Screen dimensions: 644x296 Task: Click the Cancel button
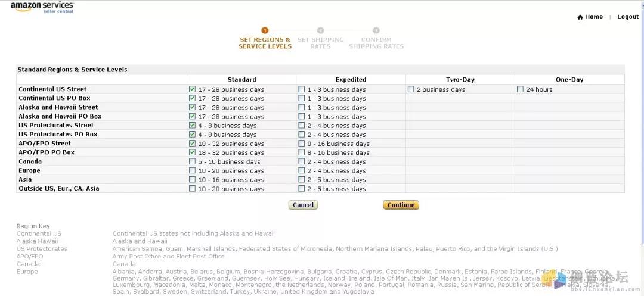point(303,205)
